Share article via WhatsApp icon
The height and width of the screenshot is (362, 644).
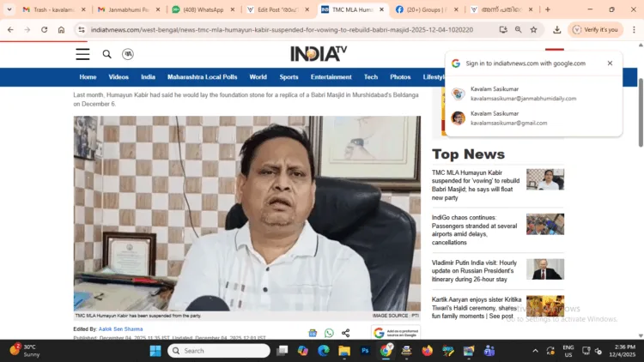click(329, 333)
